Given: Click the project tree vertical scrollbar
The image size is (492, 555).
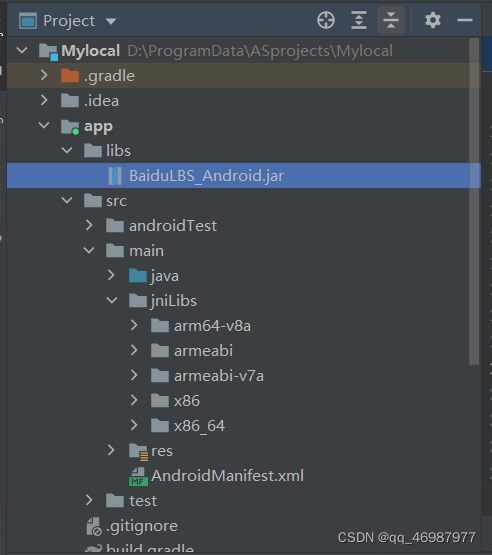Looking at the screenshot, I should point(474,202).
